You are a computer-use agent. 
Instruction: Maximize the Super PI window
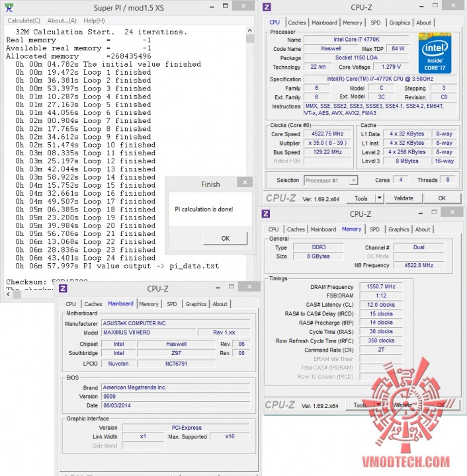point(226,6)
